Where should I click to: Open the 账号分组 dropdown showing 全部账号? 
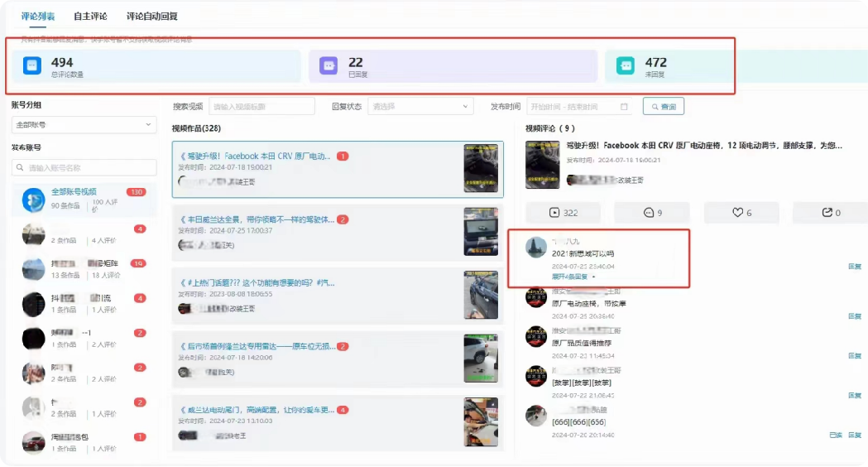84,125
